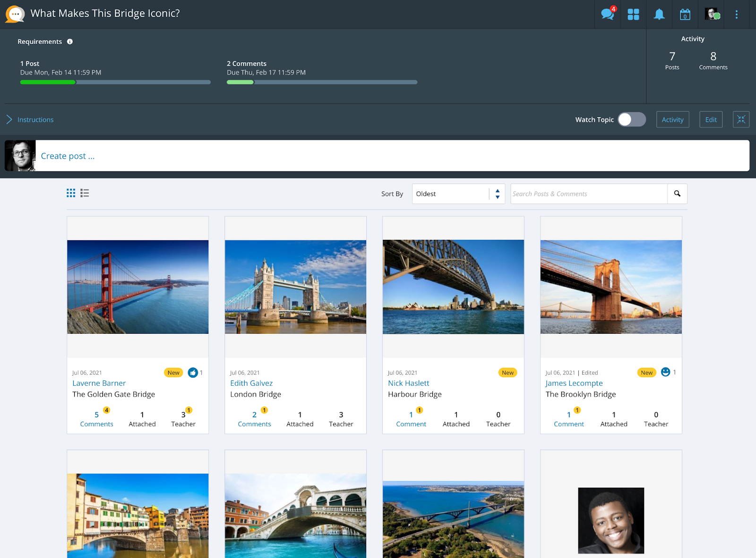This screenshot has width=756, height=558.
Task: Click the 7 Posts activity count
Action: (x=672, y=60)
